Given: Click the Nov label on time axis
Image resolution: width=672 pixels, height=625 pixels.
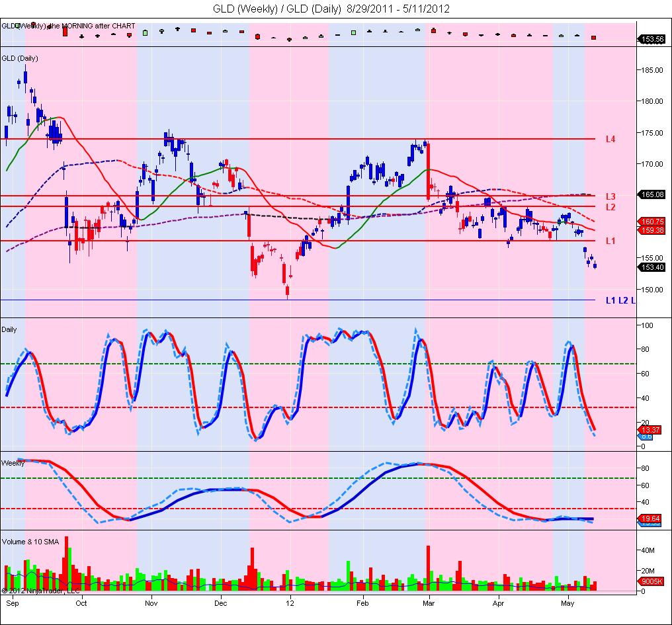Looking at the screenshot, I should pos(151,604).
